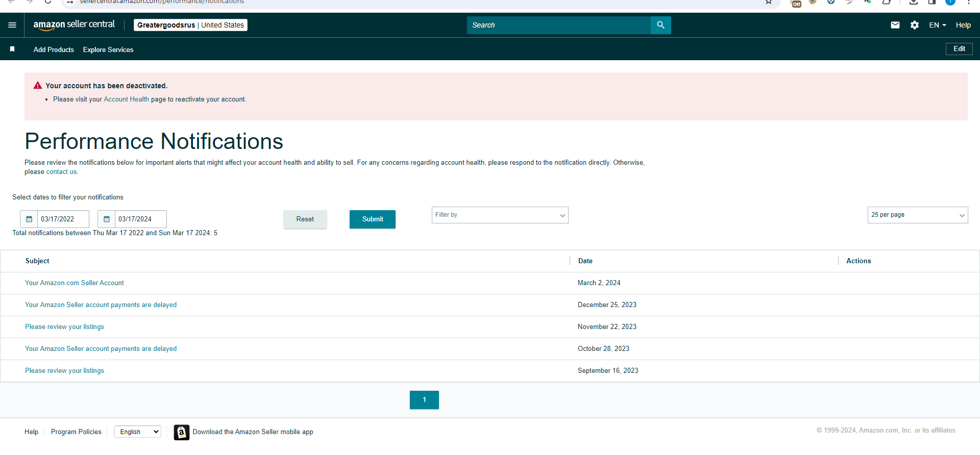Open the Greatergoodsrus United States account switcher

(x=190, y=25)
